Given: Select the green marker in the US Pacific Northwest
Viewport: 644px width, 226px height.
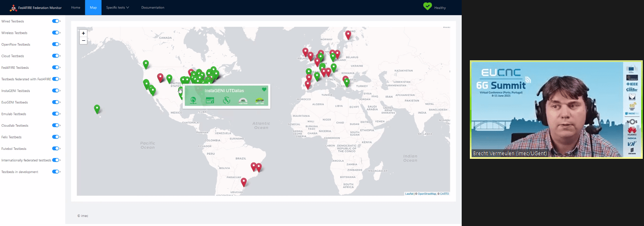Looking at the screenshot, I should tap(146, 64).
